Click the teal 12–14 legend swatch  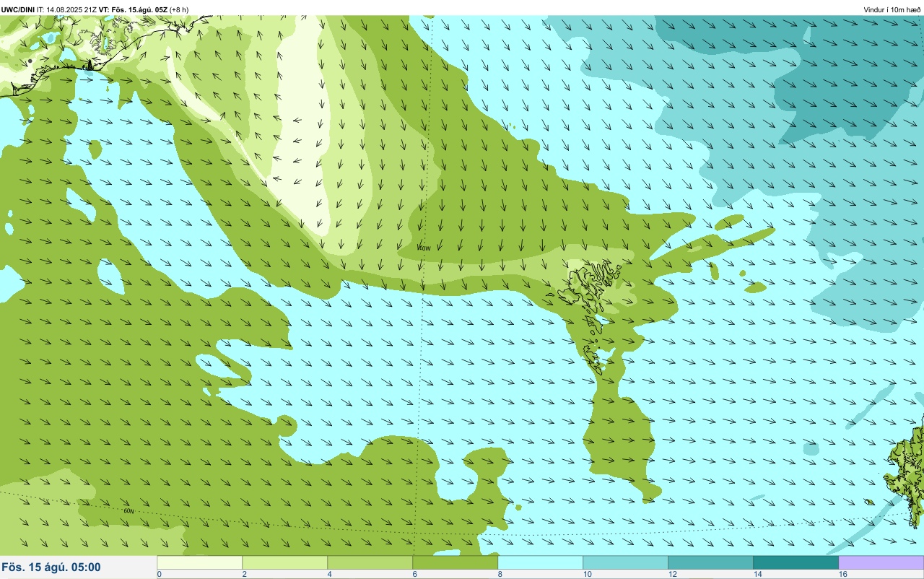[x=711, y=562]
